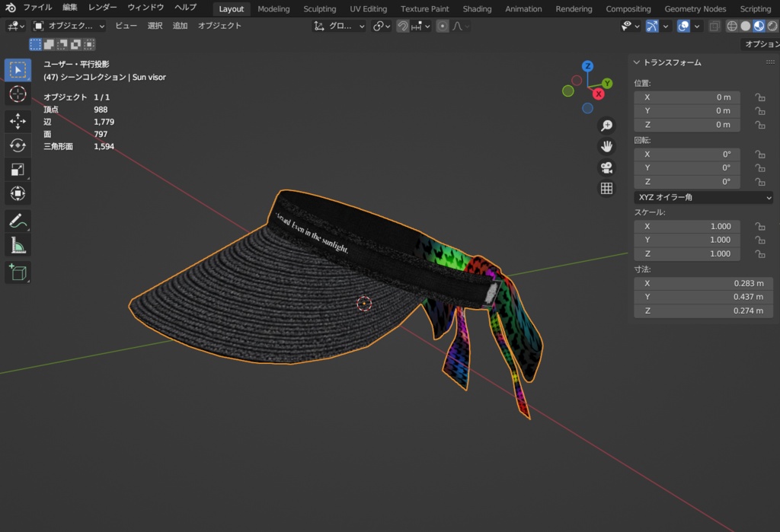The height and width of the screenshot is (532, 780).
Task: Select the Rotate tool
Action: coord(18,145)
